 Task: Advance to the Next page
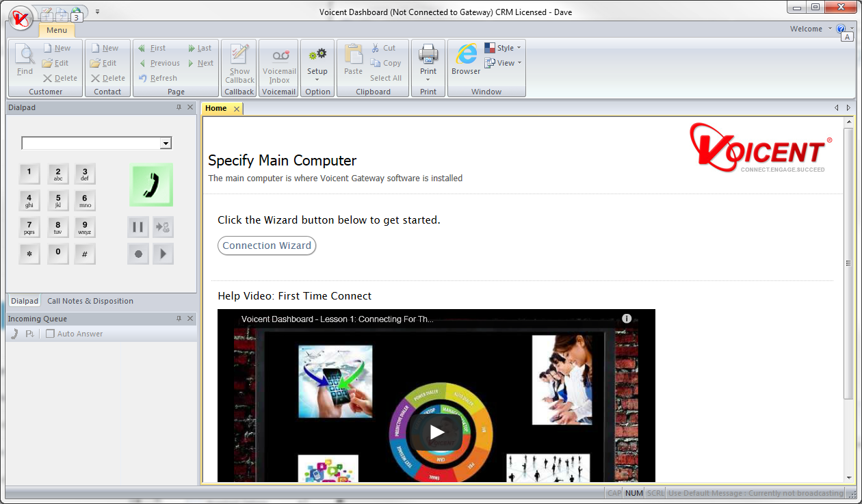tap(200, 64)
